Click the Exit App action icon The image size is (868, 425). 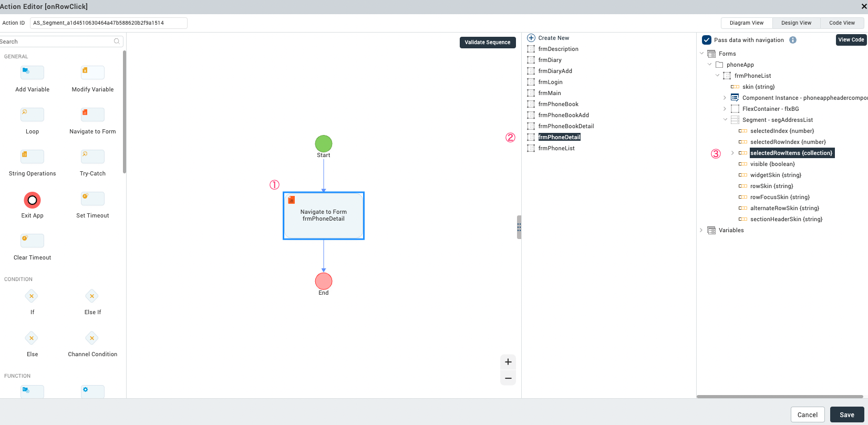click(32, 200)
